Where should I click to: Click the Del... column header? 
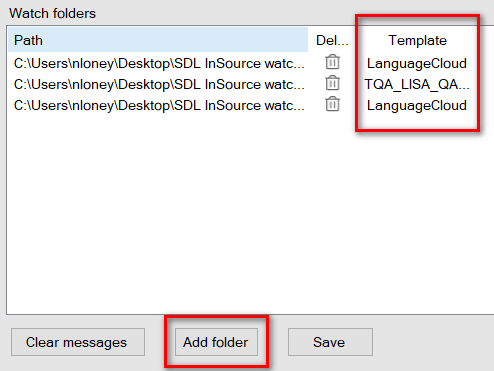coord(332,40)
